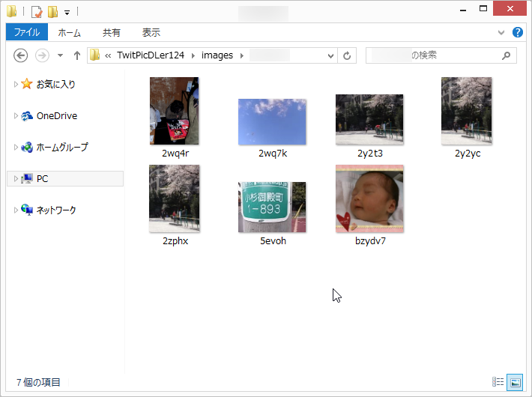
Task: Select お気に入り in the navigation pane
Action: pyautogui.click(x=55, y=84)
